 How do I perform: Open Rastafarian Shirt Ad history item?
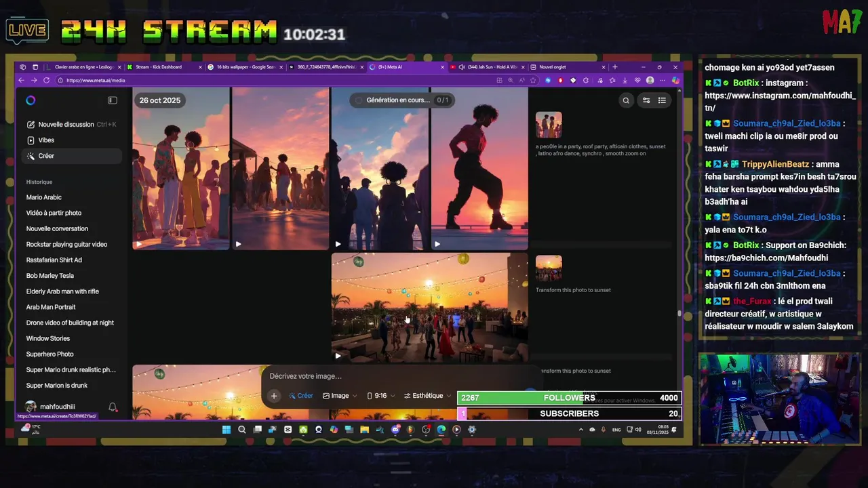pos(54,260)
